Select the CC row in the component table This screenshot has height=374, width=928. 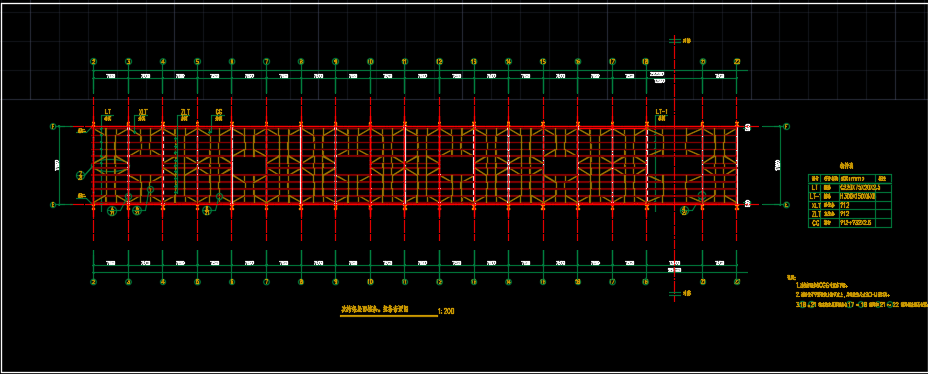(850, 223)
